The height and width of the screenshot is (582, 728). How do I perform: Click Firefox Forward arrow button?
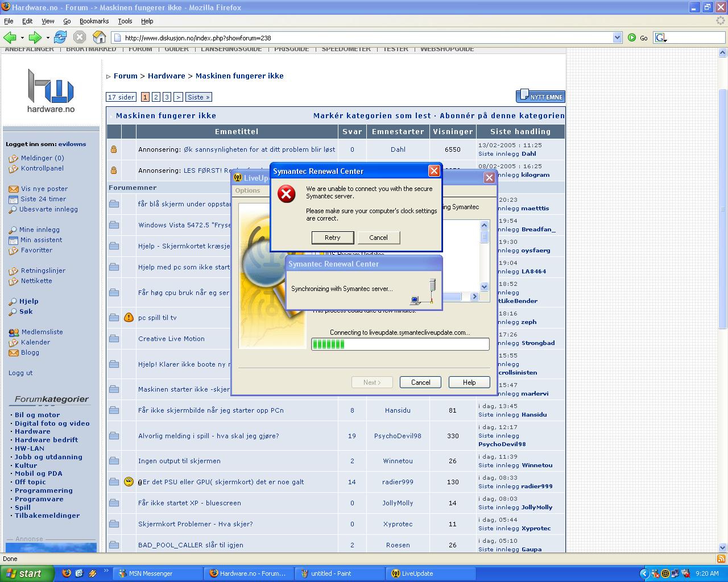point(35,38)
